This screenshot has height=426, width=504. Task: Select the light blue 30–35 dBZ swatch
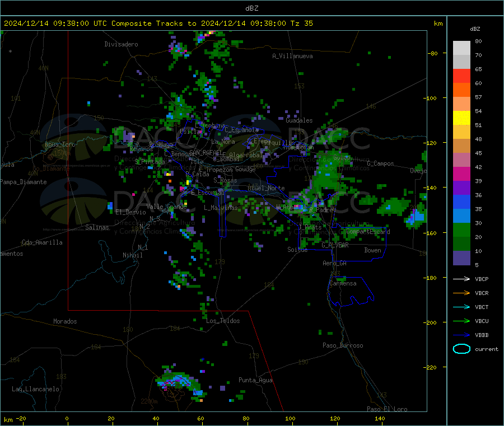tap(461, 216)
